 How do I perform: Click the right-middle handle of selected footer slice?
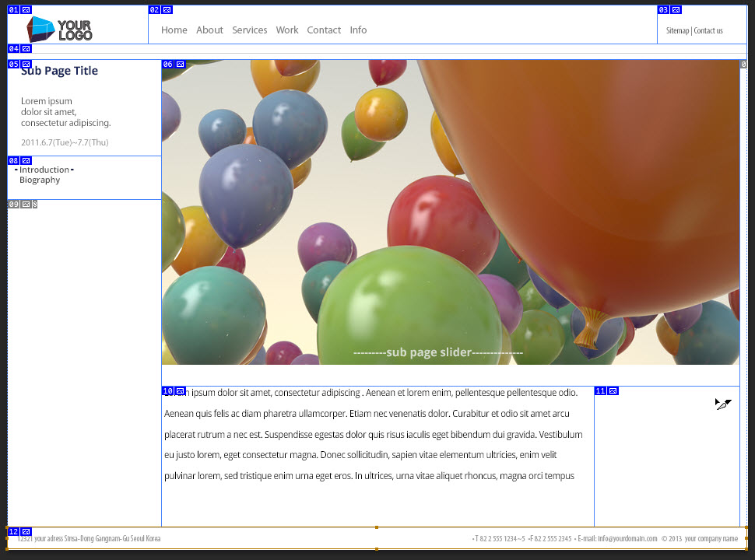tap(746, 538)
